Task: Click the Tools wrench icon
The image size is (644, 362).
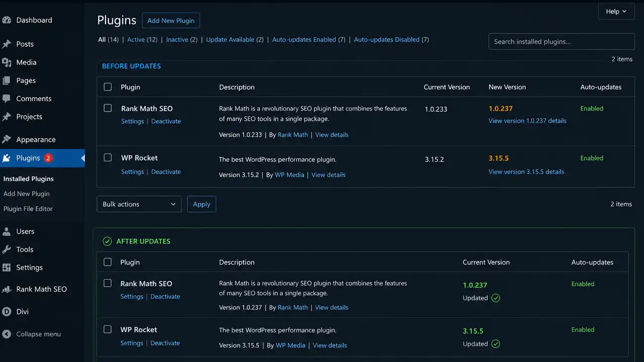Action: (x=7, y=249)
